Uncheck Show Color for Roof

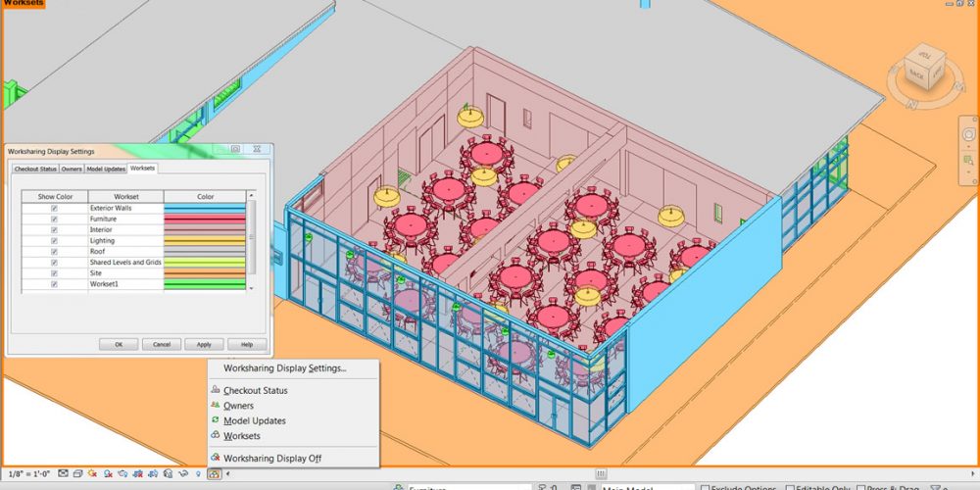pos(54,252)
